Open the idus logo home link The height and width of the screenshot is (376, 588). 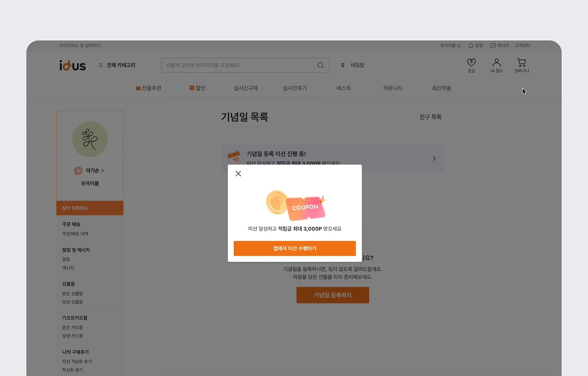pos(73,65)
